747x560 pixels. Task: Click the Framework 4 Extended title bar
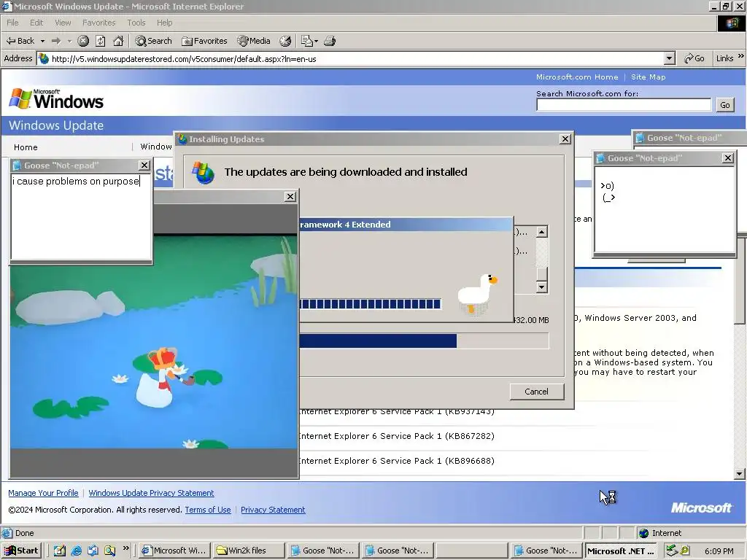[406, 225]
